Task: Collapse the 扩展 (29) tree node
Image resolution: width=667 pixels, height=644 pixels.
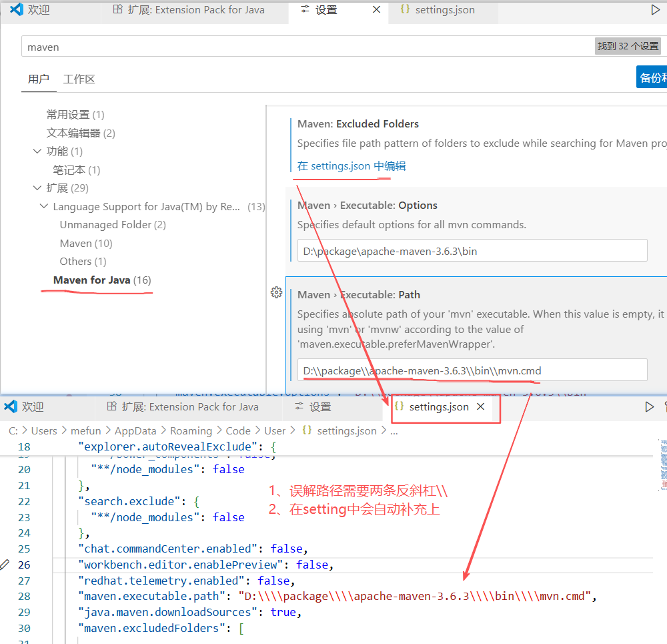Action: [37, 188]
